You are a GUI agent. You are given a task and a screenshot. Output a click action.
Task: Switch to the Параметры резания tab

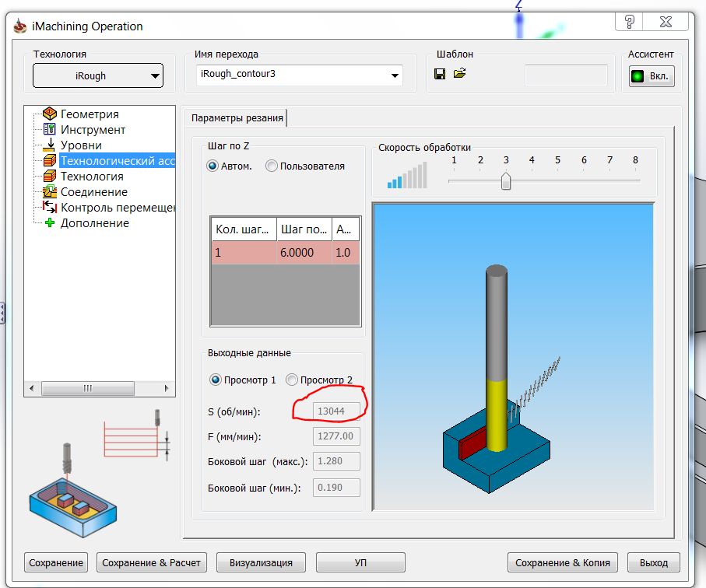[237, 118]
